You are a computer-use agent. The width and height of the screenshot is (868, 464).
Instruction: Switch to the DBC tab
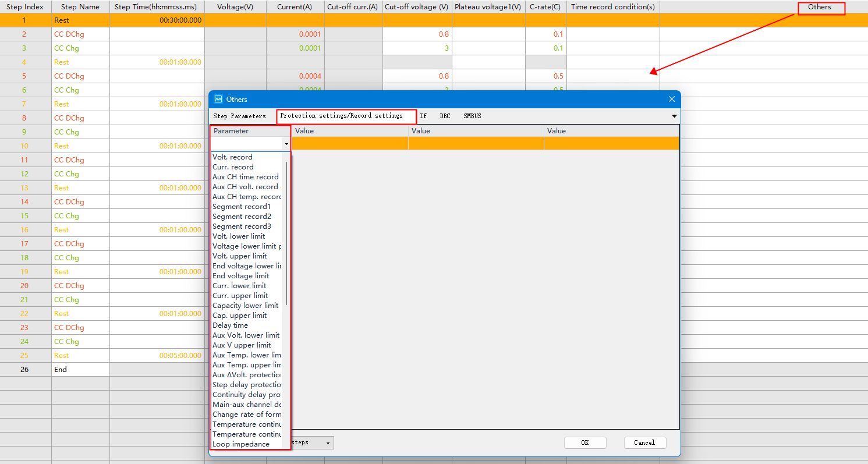coord(445,116)
